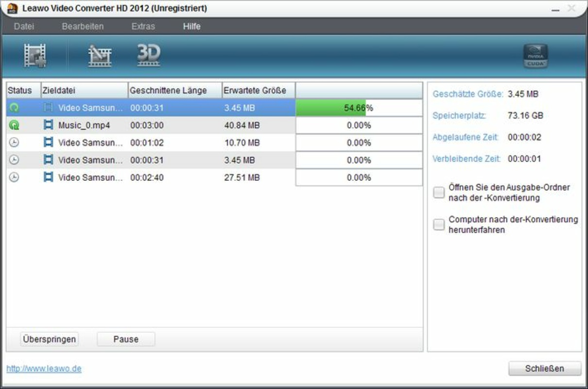Click clock status icon in 27.51 MB row
Screen dimensions: 588x389
pos(14,177)
